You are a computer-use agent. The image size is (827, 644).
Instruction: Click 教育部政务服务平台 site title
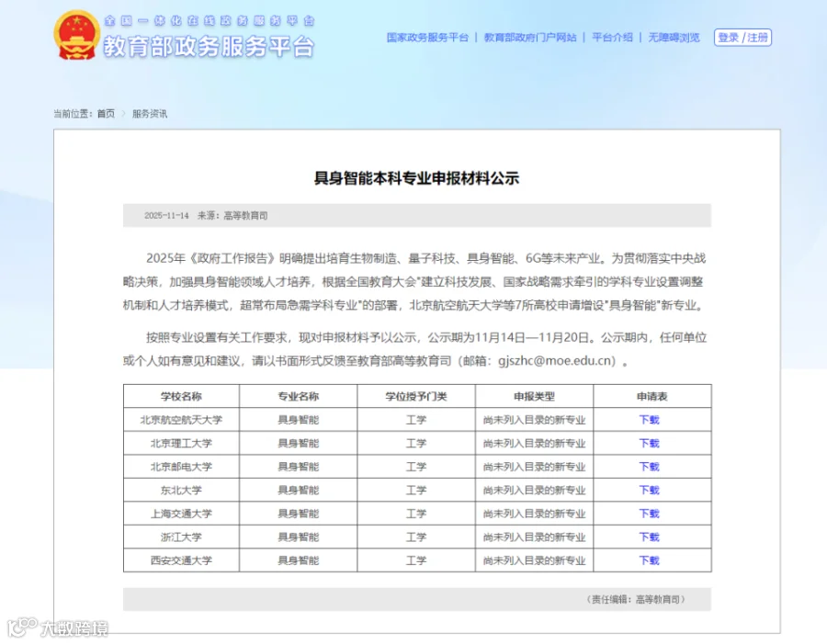pyautogui.click(x=209, y=47)
